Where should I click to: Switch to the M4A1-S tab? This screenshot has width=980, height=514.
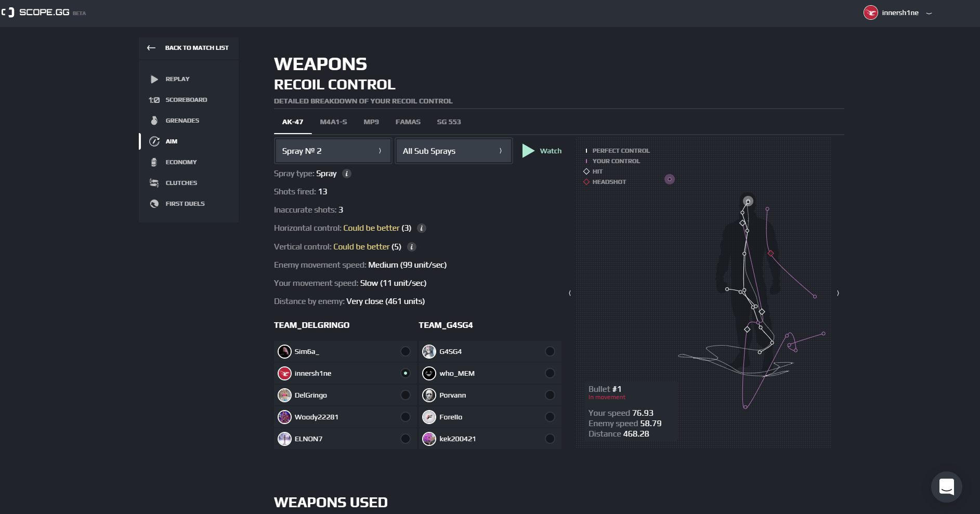pos(333,122)
